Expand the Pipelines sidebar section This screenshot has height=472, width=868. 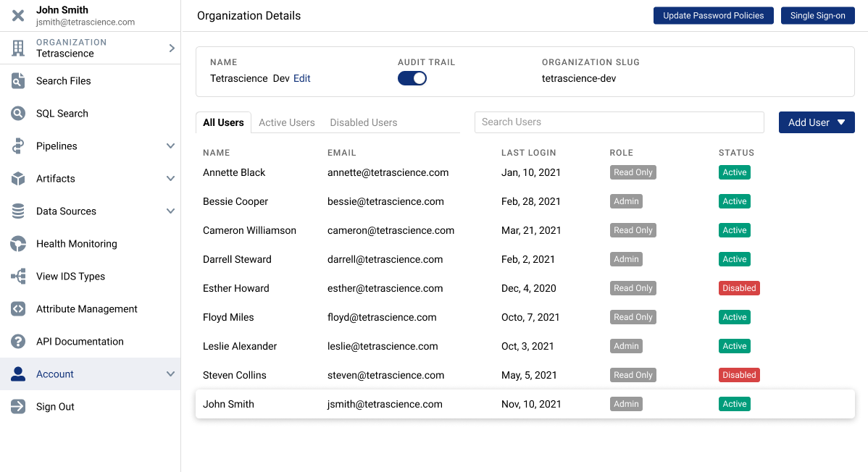[171, 146]
